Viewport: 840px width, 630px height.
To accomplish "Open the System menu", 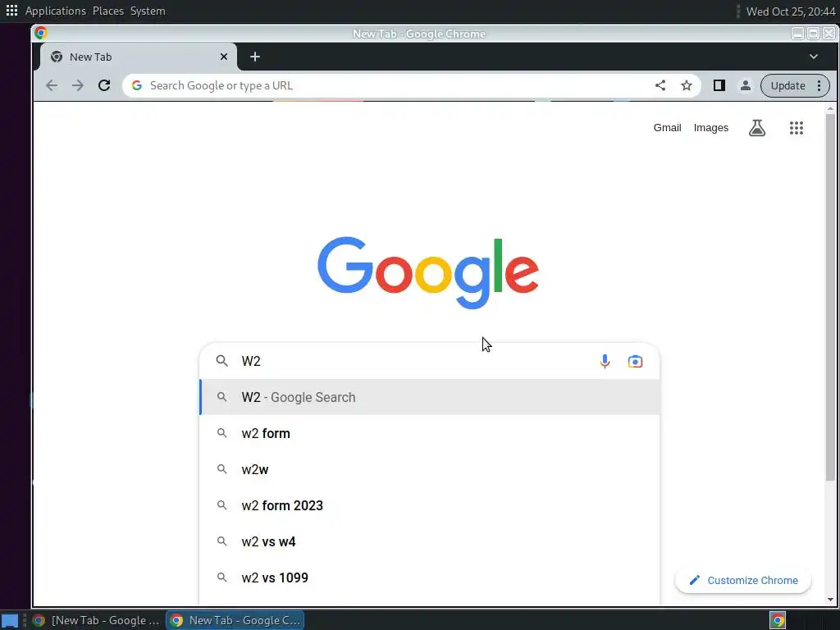I will (x=148, y=11).
